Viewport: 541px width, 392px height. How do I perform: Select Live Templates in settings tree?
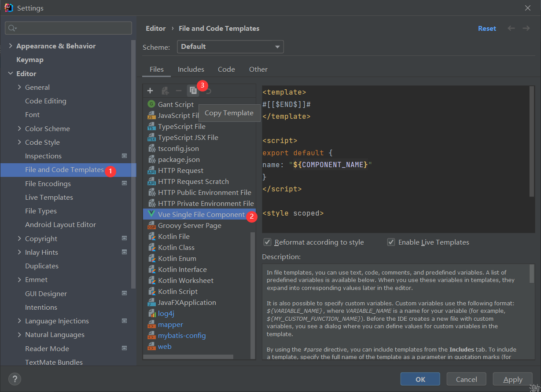point(49,197)
